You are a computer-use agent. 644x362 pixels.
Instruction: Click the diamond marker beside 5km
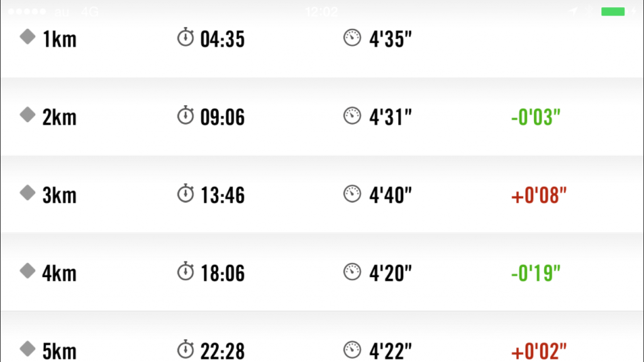pos(28,348)
